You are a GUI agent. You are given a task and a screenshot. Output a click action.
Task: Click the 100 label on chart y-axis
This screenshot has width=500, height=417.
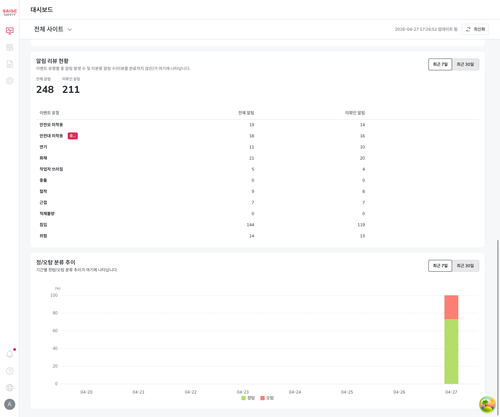(54, 295)
